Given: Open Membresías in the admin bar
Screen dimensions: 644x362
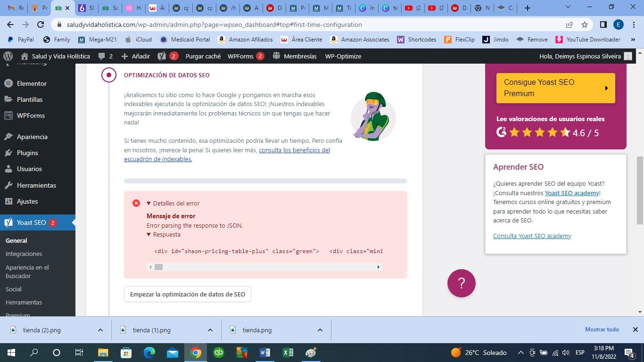Looking at the screenshot, I should (295, 56).
